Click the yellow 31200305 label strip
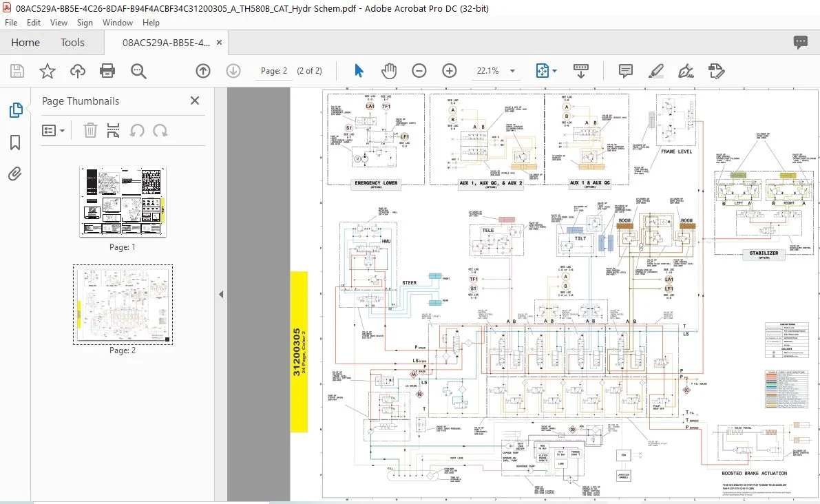Image resolution: width=820 pixels, height=504 pixels. pos(299,352)
